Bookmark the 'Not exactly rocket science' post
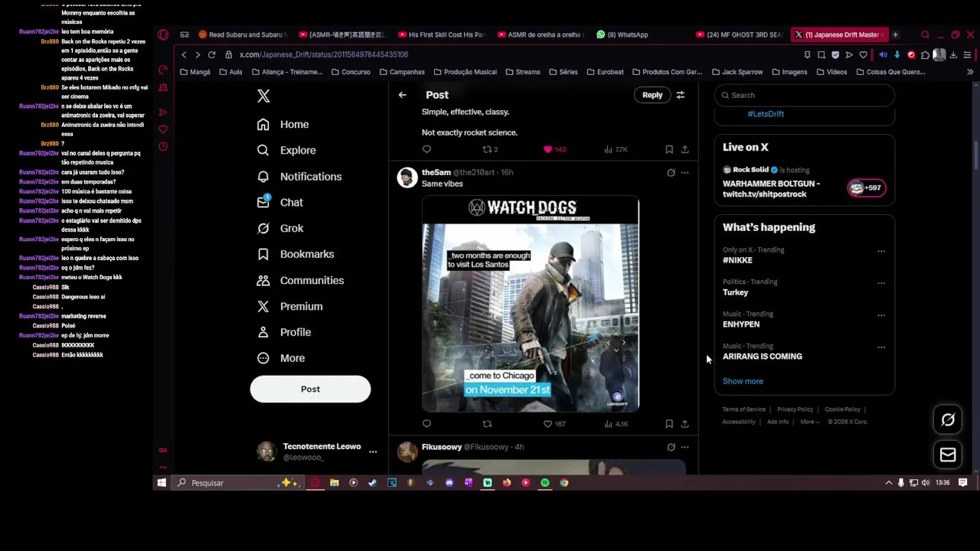The height and width of the screenshot is (551, 980). tap(669, 149)
